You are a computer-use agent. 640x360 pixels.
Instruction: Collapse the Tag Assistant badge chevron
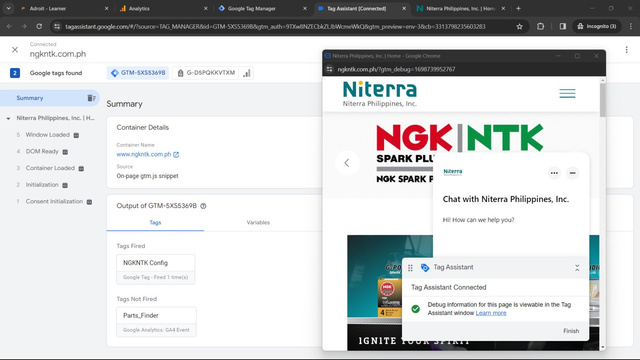point(577,268)
